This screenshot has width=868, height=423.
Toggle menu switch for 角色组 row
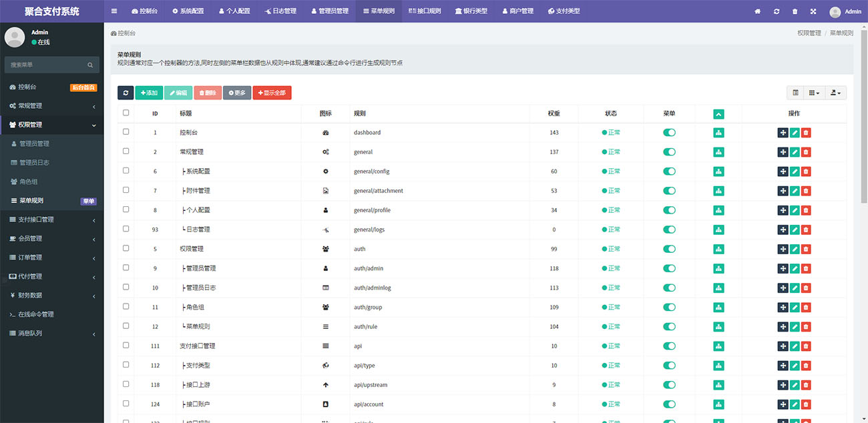point(669,308)
